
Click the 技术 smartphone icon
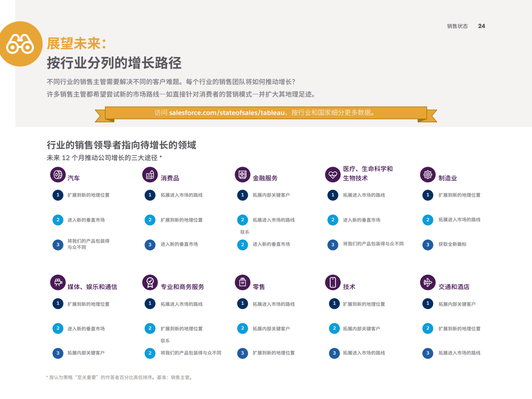[x=333, y=282]
